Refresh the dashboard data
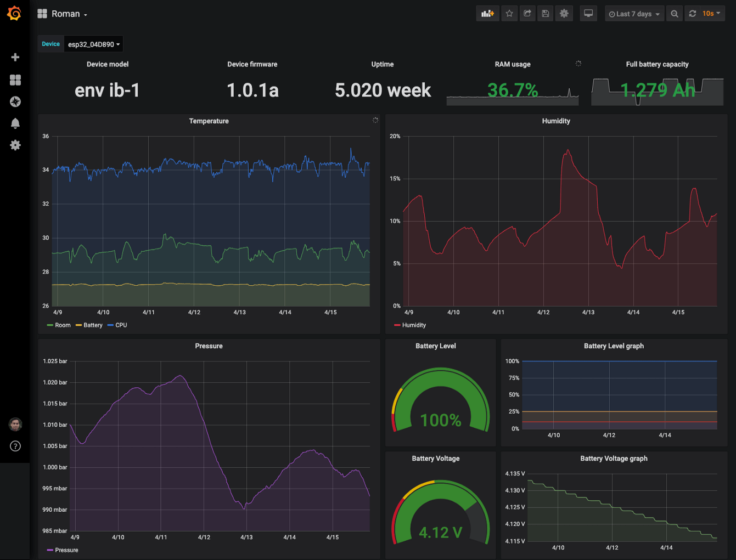The image size is (736, 560). pyautogui.click(x=691, y=13)
